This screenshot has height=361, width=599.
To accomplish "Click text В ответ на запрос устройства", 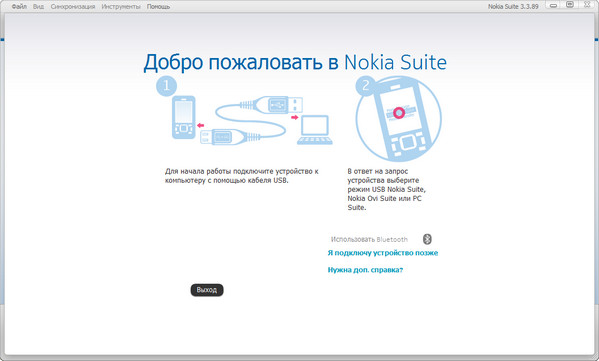I will (x=386, y=189).
